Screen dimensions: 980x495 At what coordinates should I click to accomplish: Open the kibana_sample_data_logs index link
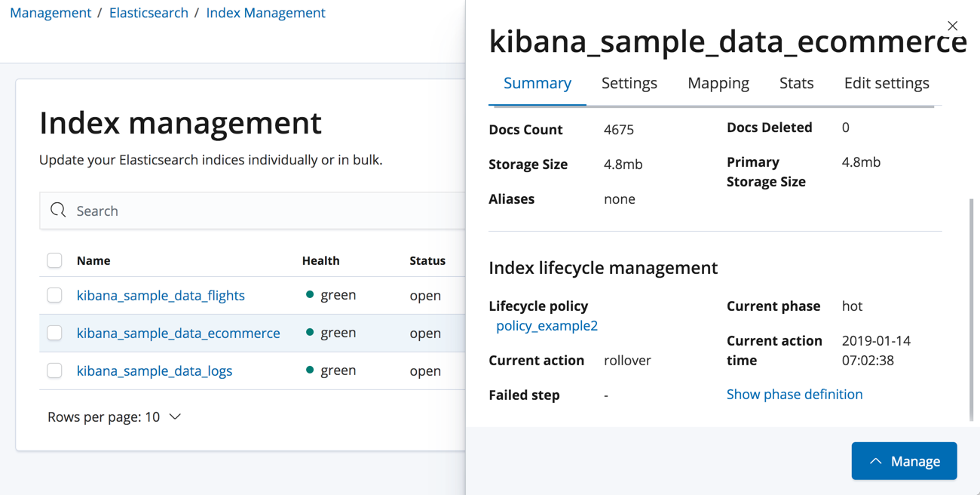[x=154, y=370]
